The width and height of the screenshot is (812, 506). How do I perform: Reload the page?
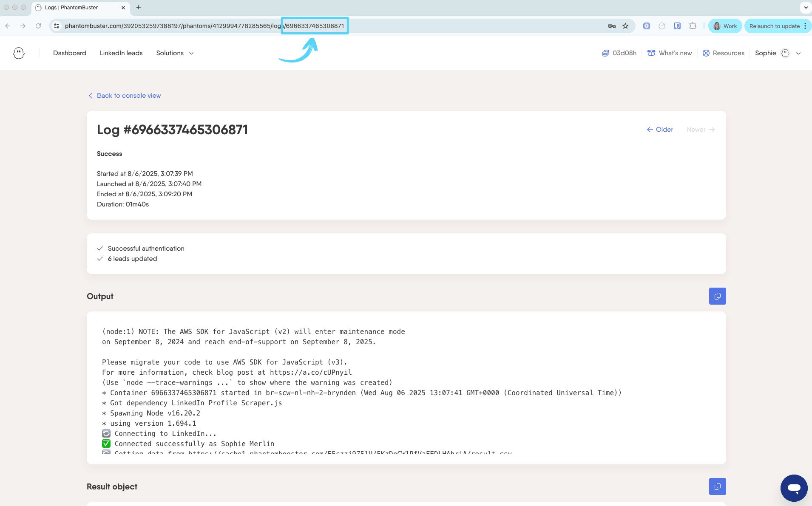click(x=38, y=26)
